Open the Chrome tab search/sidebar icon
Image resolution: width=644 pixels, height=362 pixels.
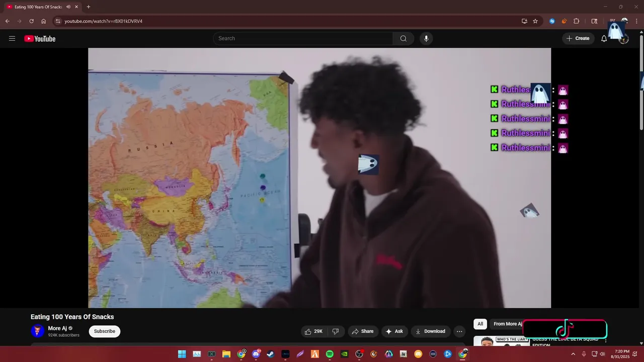pos(594,21)
